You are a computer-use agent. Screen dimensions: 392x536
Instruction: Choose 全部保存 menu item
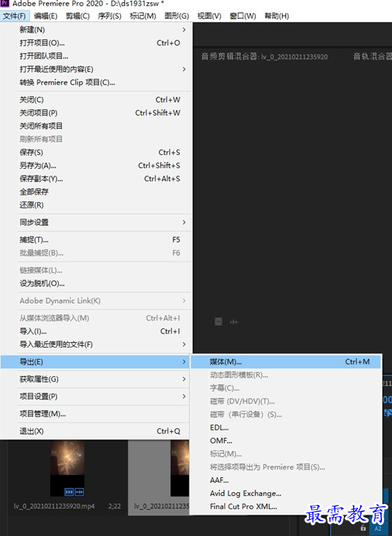tap(96, 192)
